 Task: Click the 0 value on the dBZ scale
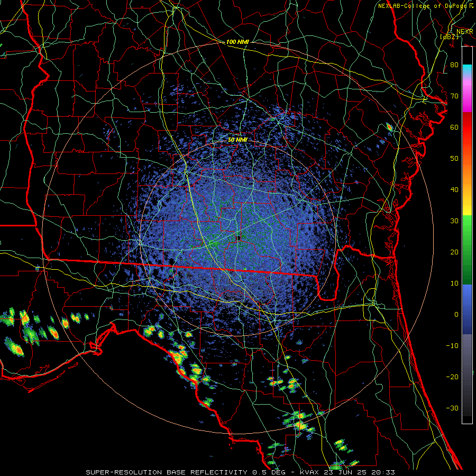pyautogui.click(x=456, y=315)
